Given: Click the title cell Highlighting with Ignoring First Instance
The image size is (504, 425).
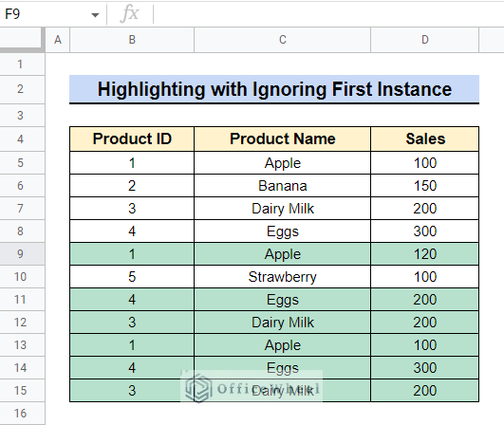Looking at the screenshot, I should pyautogui.click(x=274, y=89).
